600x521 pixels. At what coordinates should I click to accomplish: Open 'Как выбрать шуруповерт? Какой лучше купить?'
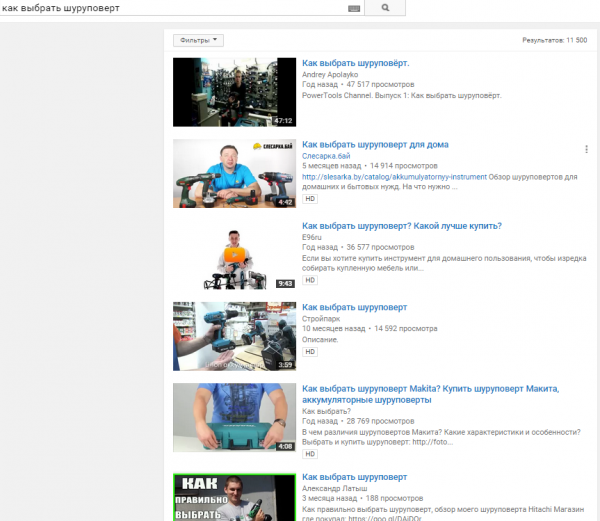(402, 226)
